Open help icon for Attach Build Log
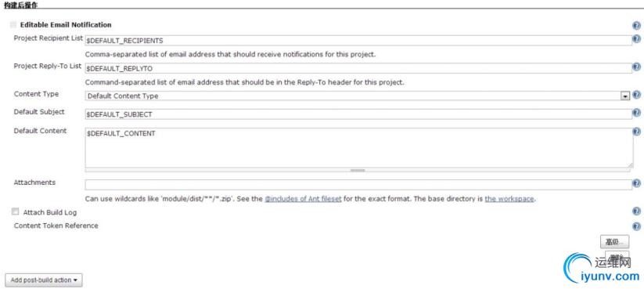 pos(637,211)
